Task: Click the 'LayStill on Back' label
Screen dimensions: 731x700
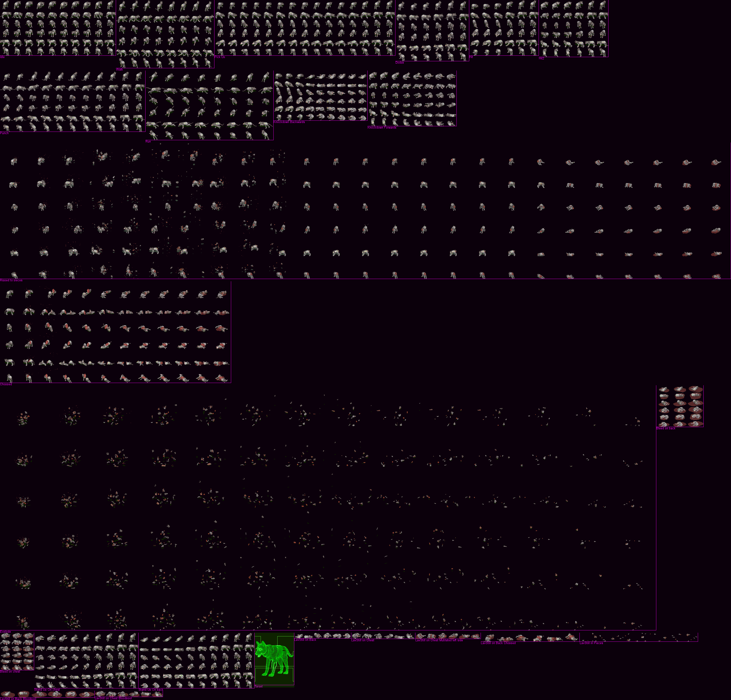Action: tap(305, 640)
